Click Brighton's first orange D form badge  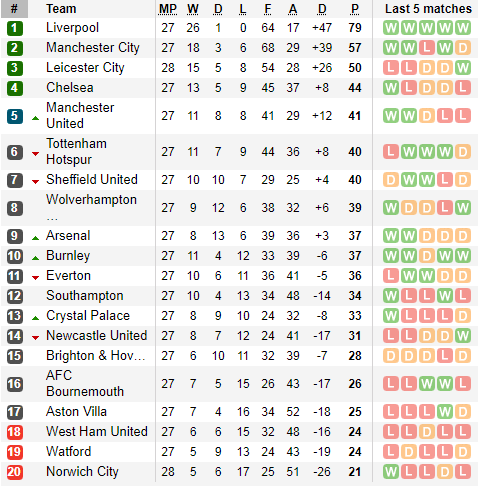coord(391,356)
